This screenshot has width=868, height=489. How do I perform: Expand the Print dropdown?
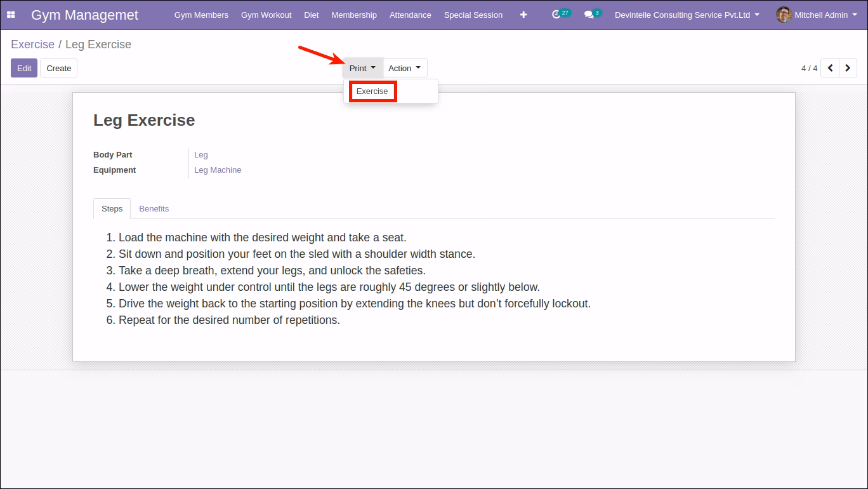click(362, 68)
